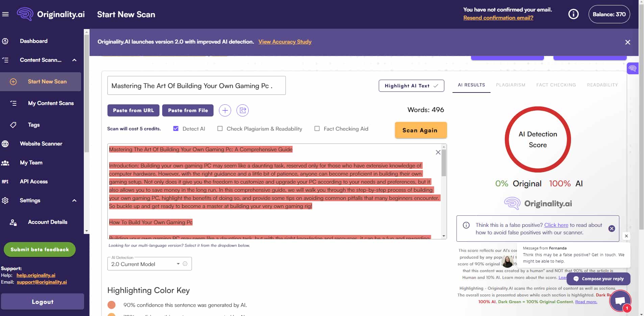The width and height of the screenshot is (644, 316).
Task: Click inside the scan title input field
Action: [x=196, y=85]
